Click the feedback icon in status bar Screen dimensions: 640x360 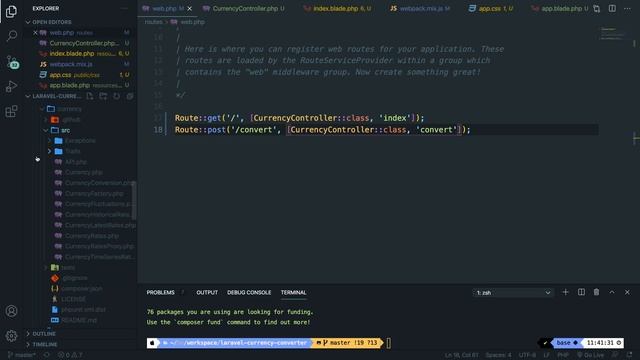click(615, 355)
